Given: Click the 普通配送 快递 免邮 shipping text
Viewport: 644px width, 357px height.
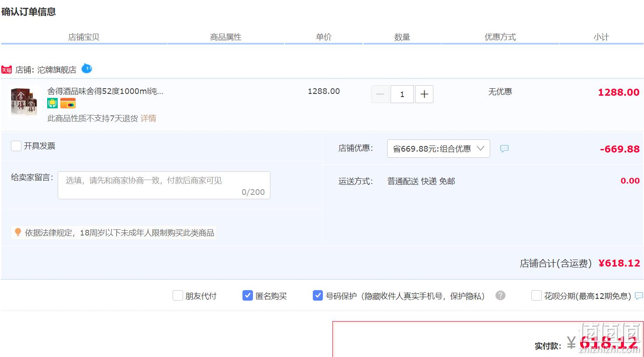Looking at the screenshot, I should coord(421,181).
